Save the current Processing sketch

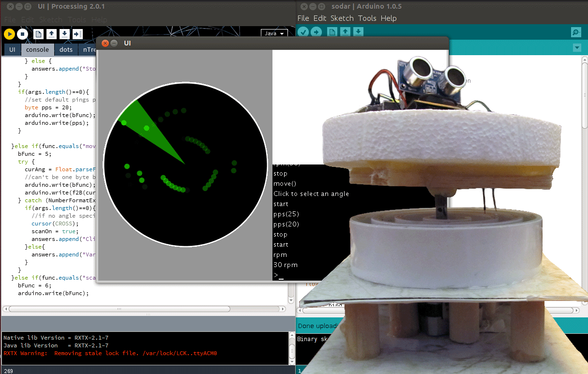coord(64,34)
